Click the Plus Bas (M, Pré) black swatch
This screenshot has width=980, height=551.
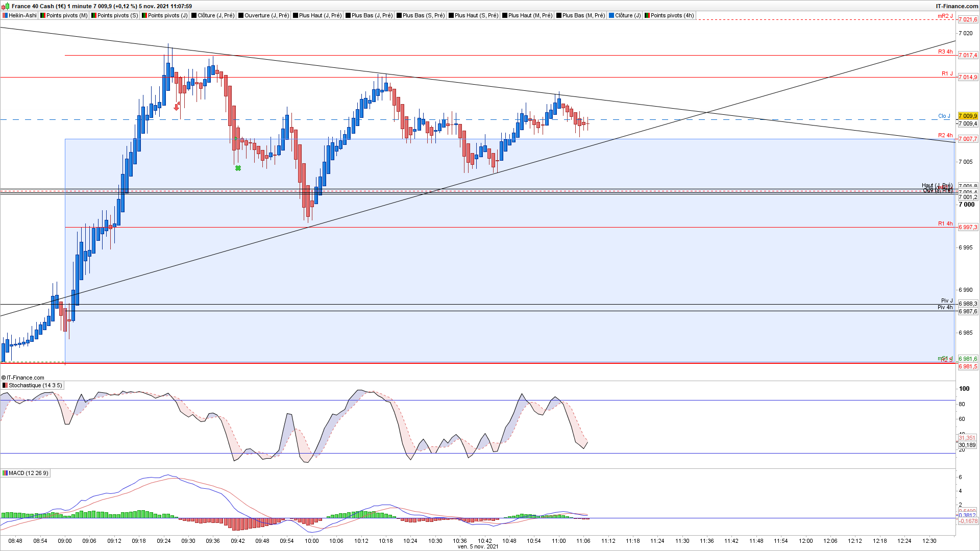tap(559, 15)
